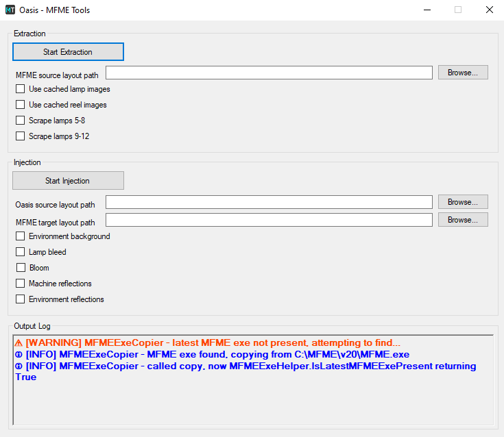Image resolution: width=504 pixels, height=437 pixels.
Task: Focus the MFME target layout path field
Action: [269, 220]
